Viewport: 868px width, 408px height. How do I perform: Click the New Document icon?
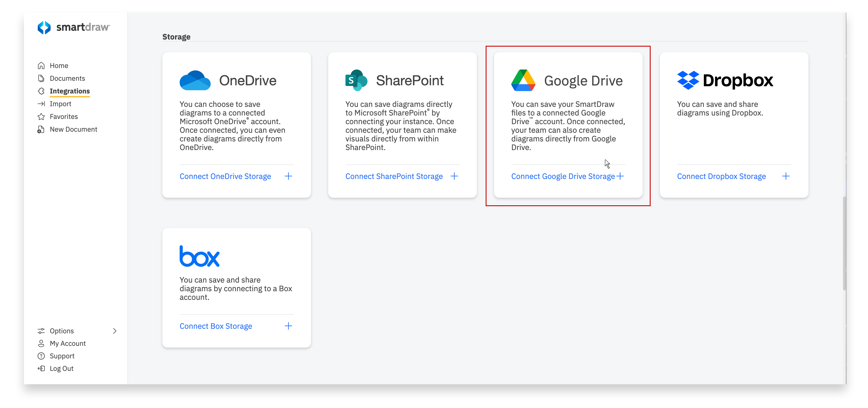41,129
